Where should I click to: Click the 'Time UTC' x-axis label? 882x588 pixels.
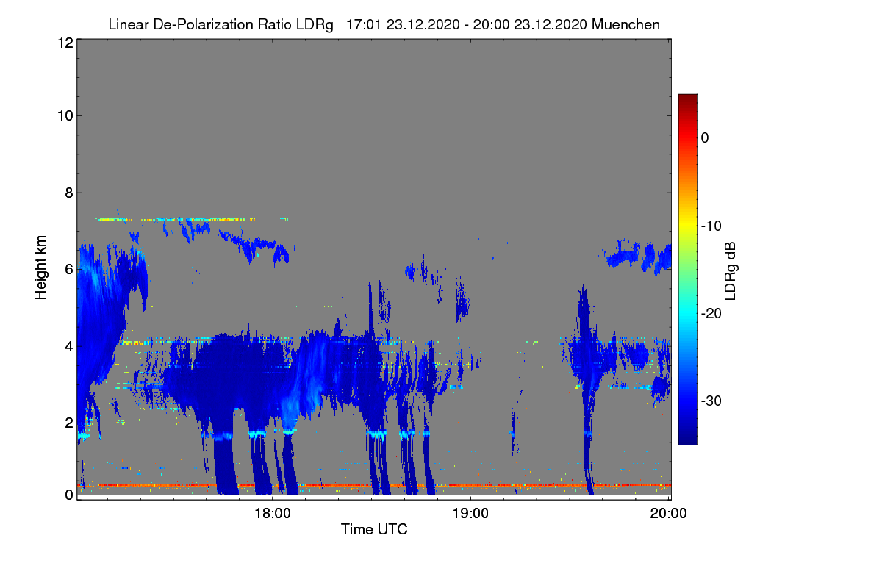pyautogui.click(x=374, y=529)
